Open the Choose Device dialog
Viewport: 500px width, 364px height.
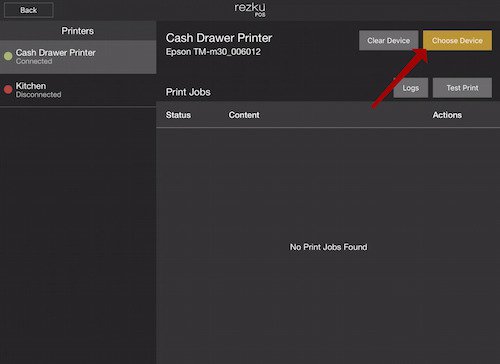(x=457, y=40)
